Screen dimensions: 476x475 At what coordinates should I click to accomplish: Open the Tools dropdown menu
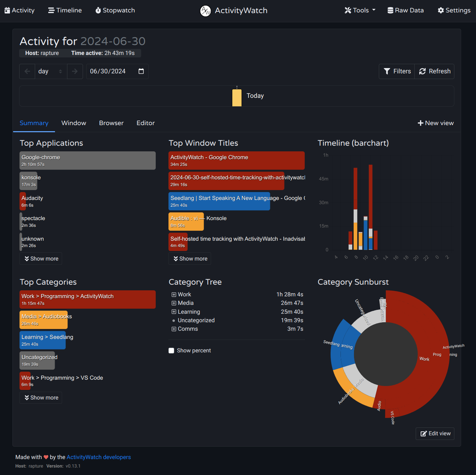click(x=360, y=10)
